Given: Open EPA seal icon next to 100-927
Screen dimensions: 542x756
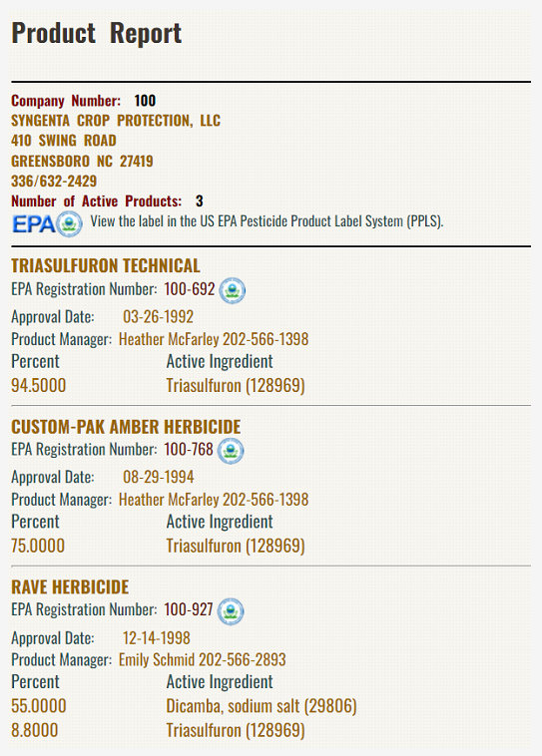Looking at the screenshot, I should pyautogui.click(x=231, y=611).
